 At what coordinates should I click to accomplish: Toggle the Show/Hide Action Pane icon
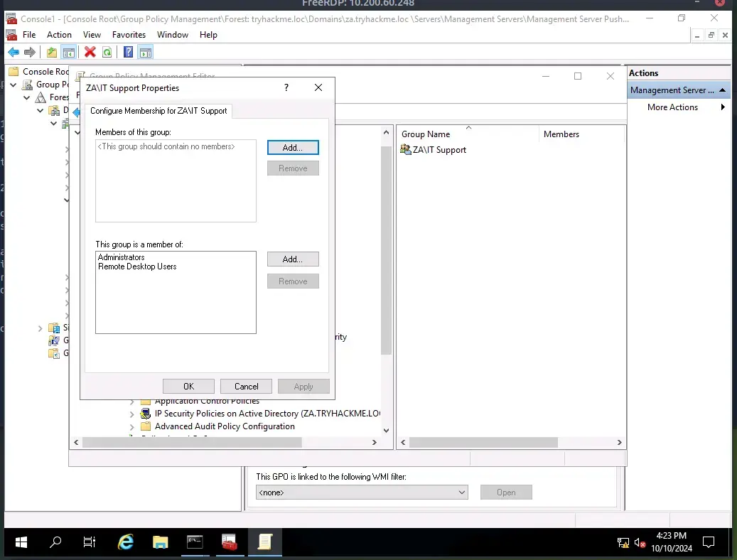click(x=146, y=52)
